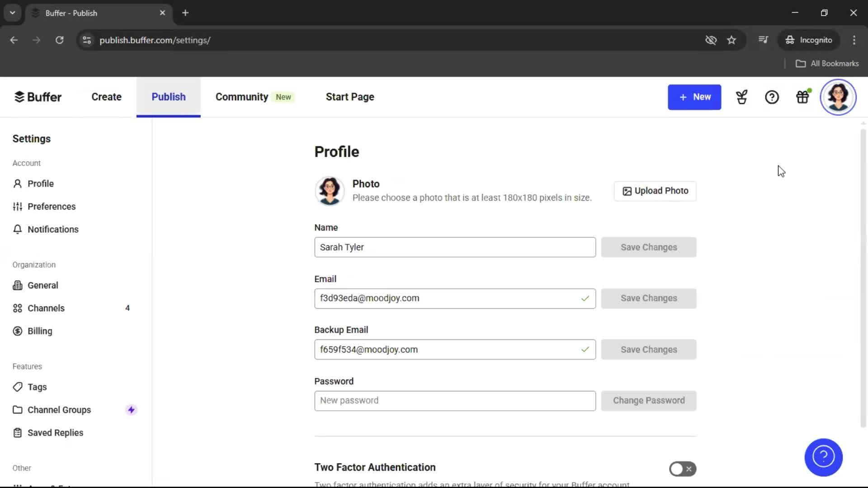Open the account avatar menu
Image resolution: width=868 pixels, height=488 pixels.
coord(838,97)
